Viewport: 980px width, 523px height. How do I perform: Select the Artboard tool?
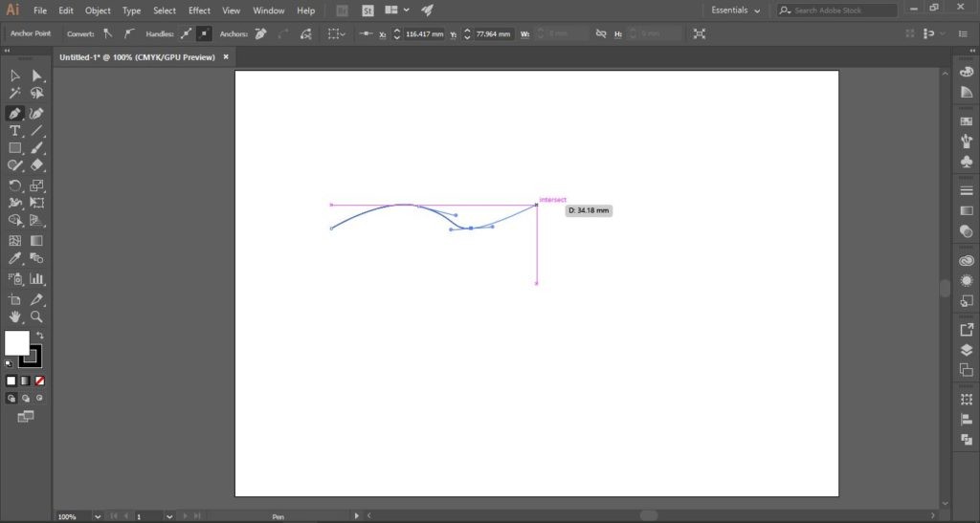tap(15, 299)
